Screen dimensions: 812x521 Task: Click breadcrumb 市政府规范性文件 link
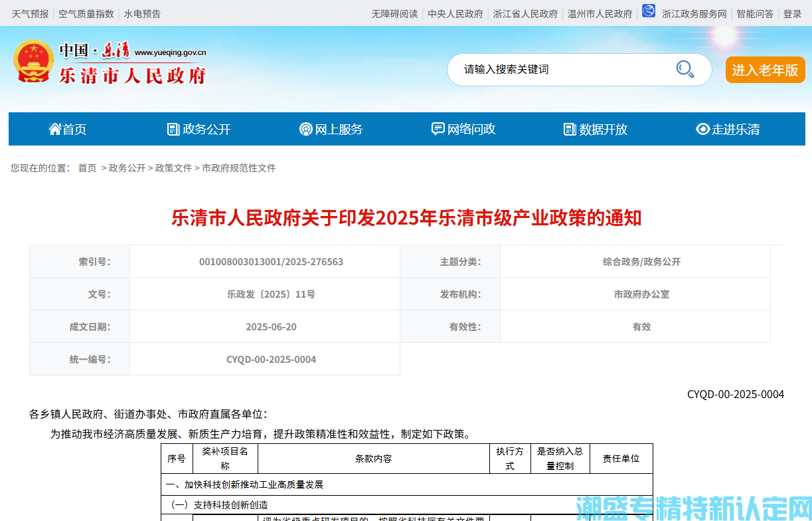tap(238, 168)
